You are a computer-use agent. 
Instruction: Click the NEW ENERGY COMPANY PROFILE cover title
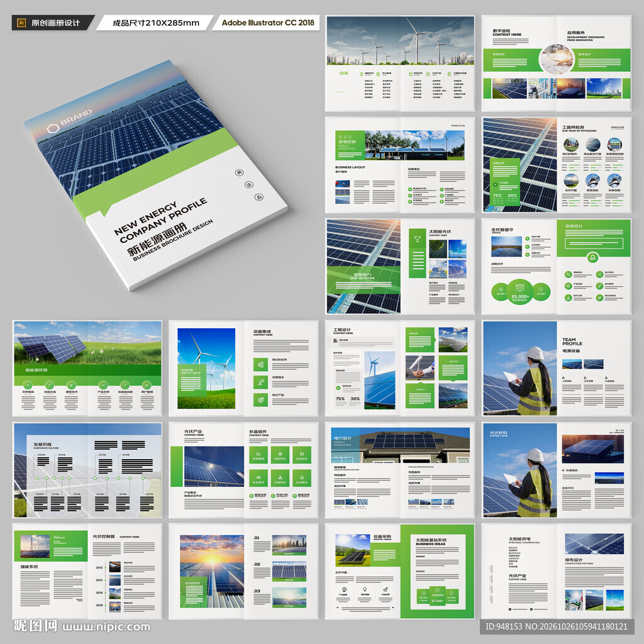(x=160, y=221)
